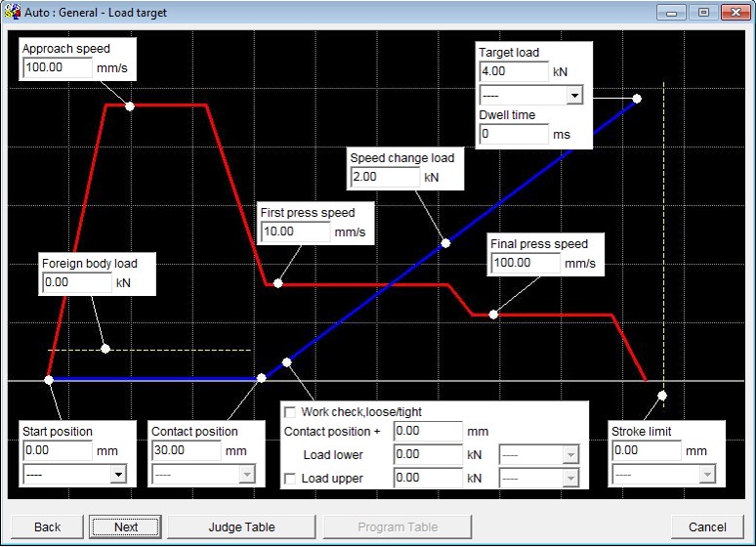
Task: Tick the Load upper checkbox
Action: (x=290, y=479)
